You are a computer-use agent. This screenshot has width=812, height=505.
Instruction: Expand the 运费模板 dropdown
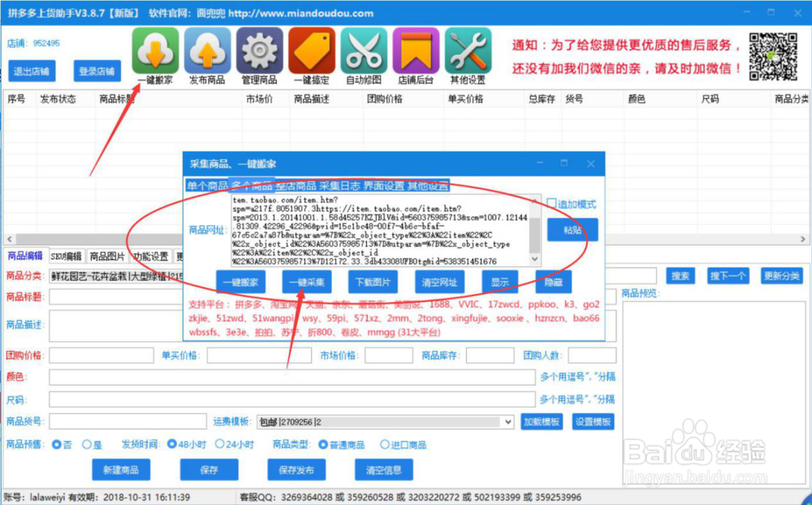[x=508, y=421]
